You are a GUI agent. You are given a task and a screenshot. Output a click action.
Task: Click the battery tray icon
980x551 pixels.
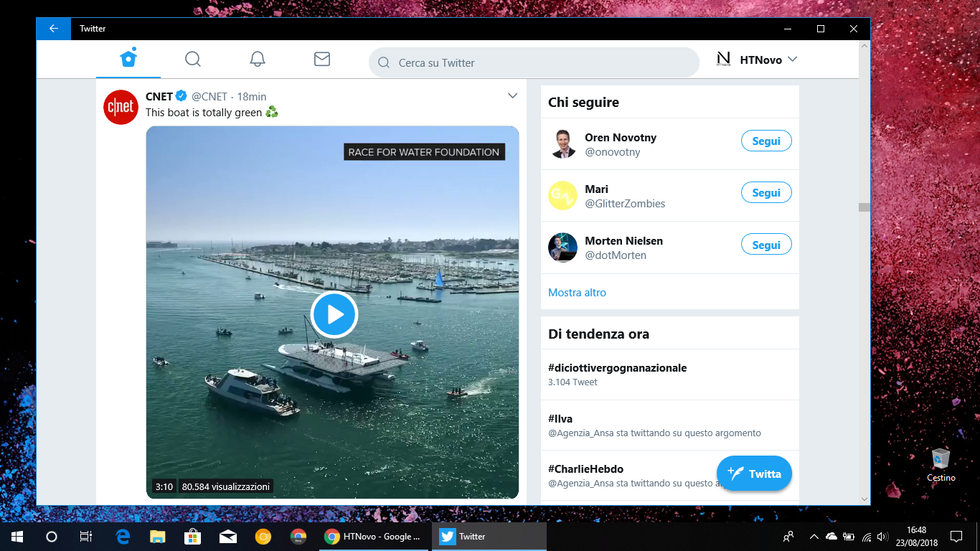coord(849,536)
